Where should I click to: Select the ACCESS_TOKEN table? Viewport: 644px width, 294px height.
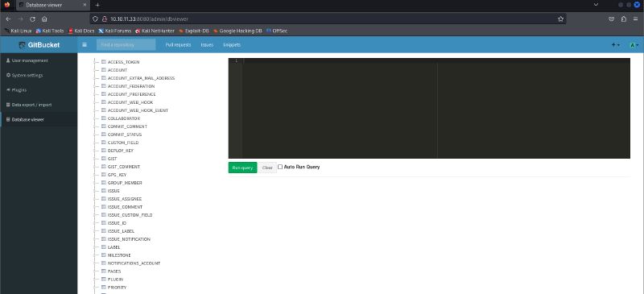coord(123,62)
